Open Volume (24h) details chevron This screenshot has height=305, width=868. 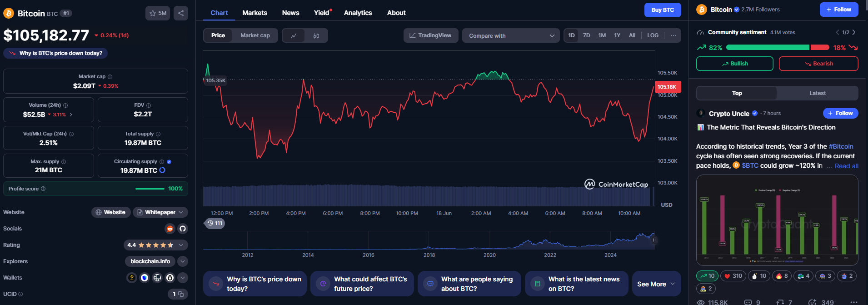(x=71, y=115)
